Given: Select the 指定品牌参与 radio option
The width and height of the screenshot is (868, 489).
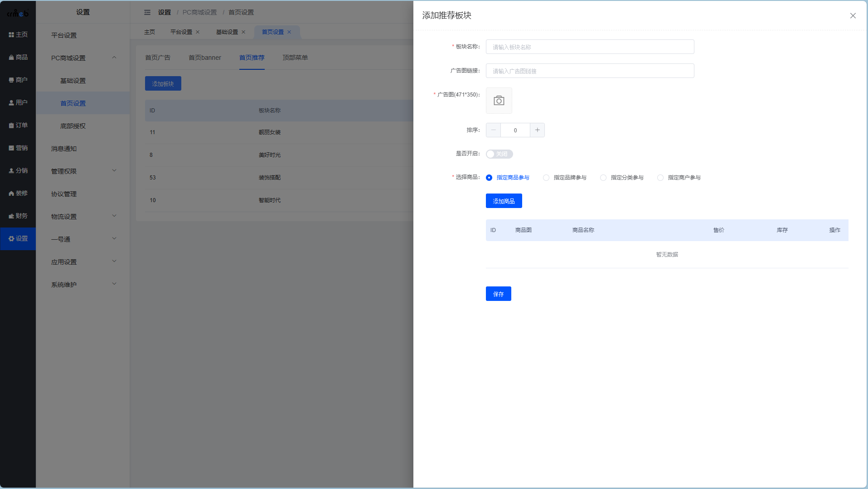Looking at the screenshot, I should (546, 178).
